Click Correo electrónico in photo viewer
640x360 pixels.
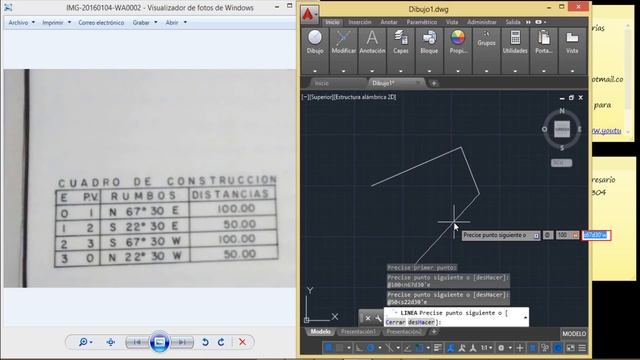101,22
